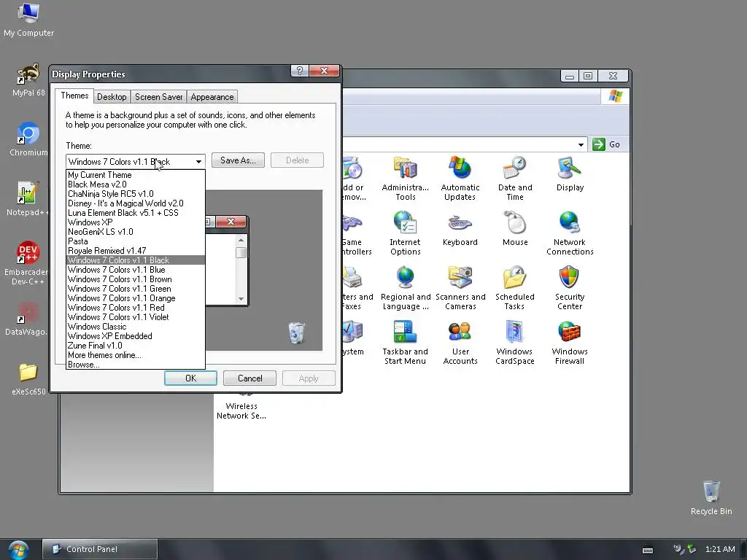Image resolution: width=747 pixels, height=560 pixels.
Task: Open the Mouse settings icon
Action: (515, 228)
